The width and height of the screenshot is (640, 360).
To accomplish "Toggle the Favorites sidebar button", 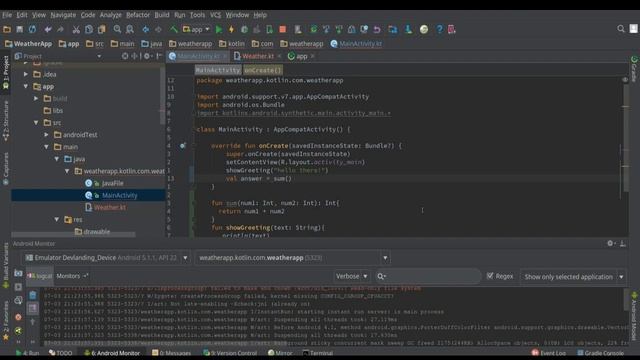I will tap(6, 321).
